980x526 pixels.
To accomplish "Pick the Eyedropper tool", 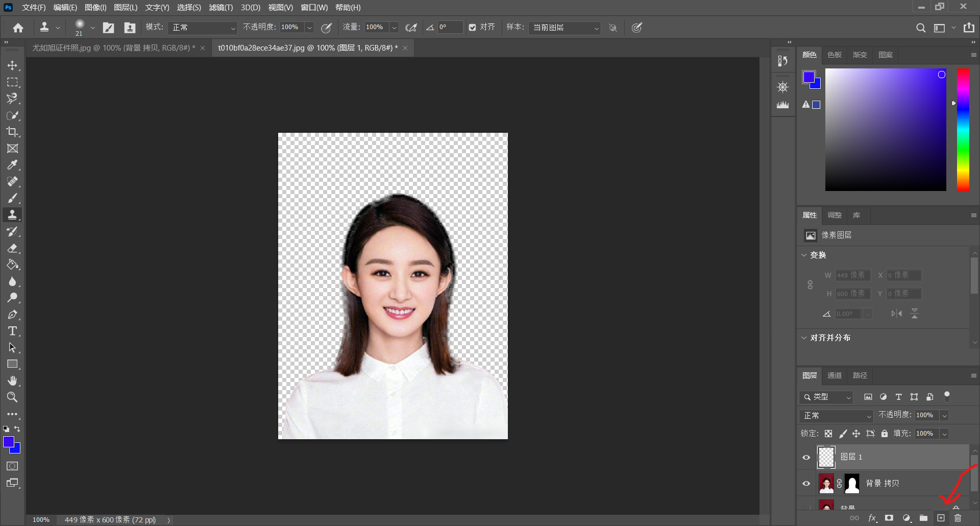I will 12,165.
